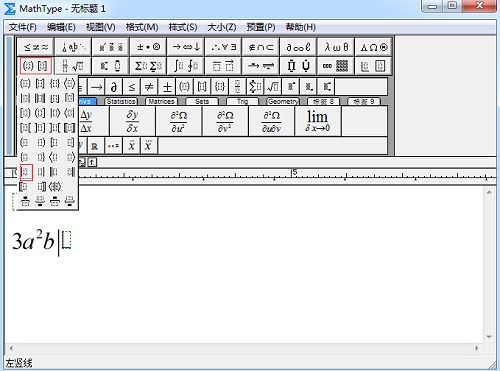Viewport: 500px width, 371px height.
Task: Open the fence templates palette button
Action: (36, 66)
